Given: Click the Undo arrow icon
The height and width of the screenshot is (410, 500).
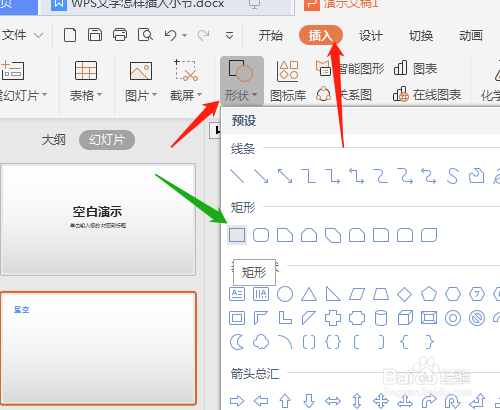Looking at the screenshot, I should point(171,35).
